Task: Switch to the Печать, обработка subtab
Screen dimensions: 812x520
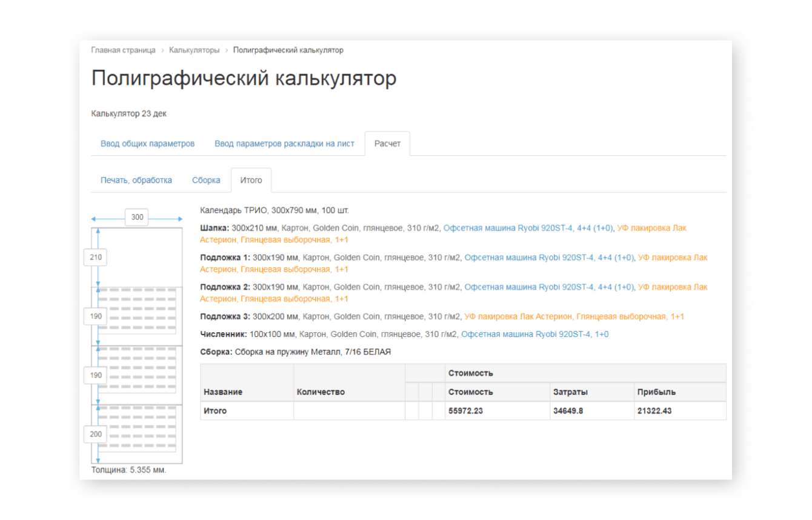Action: pyautogui.click(x=136, y=181)
